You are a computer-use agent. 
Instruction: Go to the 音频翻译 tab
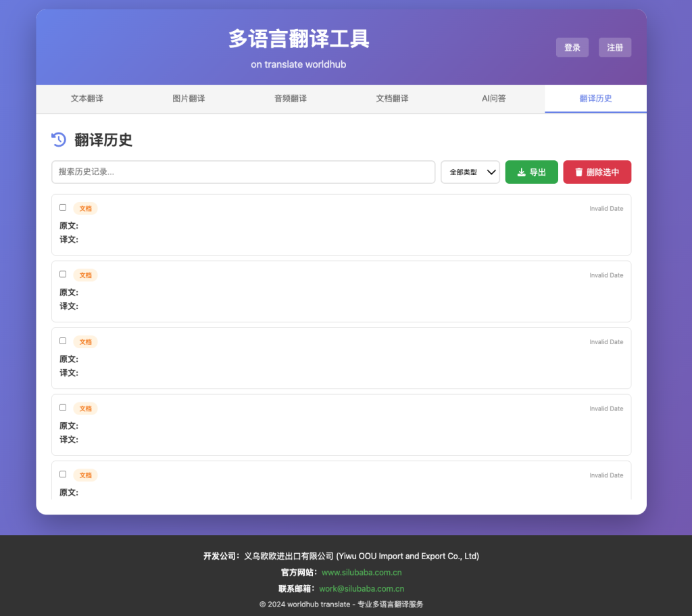tap(291, 99)
